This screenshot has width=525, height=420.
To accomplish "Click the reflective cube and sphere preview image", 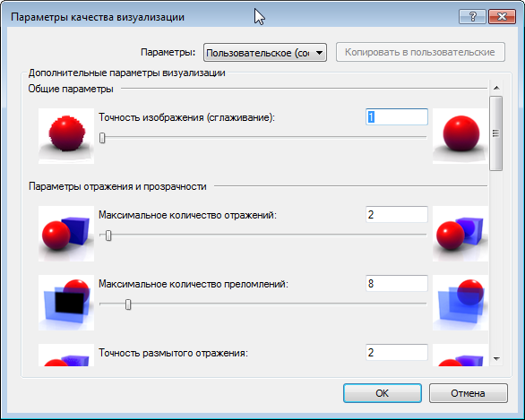I will click(460, 234).
